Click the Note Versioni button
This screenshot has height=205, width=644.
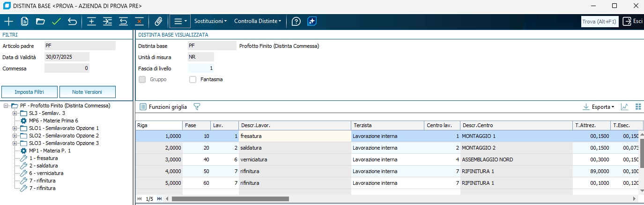[87, 92]
